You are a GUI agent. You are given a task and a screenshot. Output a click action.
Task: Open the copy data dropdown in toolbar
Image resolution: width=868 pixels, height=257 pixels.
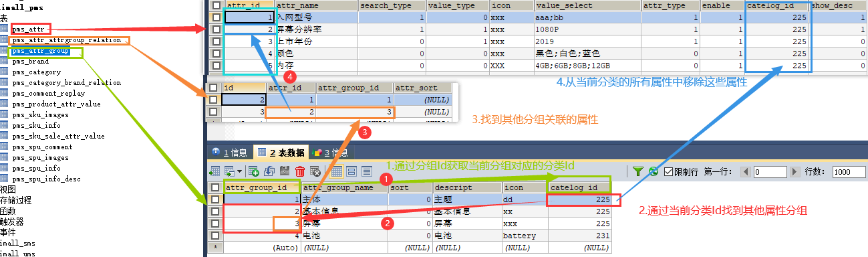(x=239, y=171)
